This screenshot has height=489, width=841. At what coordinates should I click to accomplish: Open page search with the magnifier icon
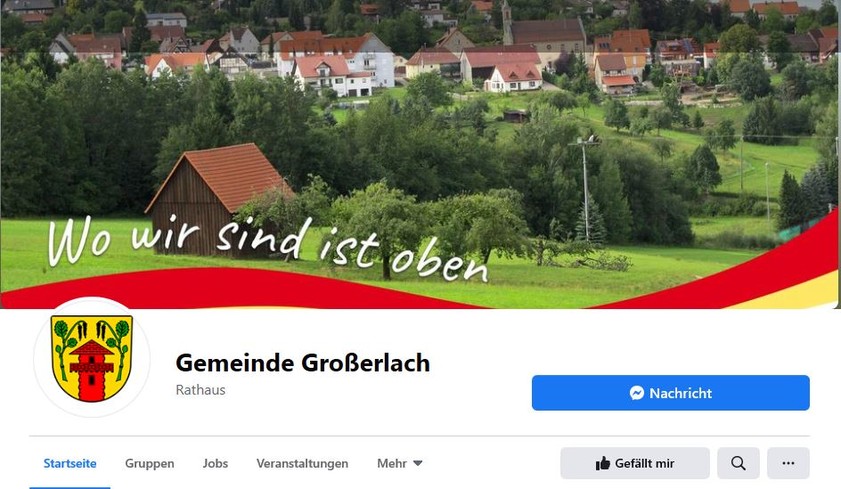738,463
